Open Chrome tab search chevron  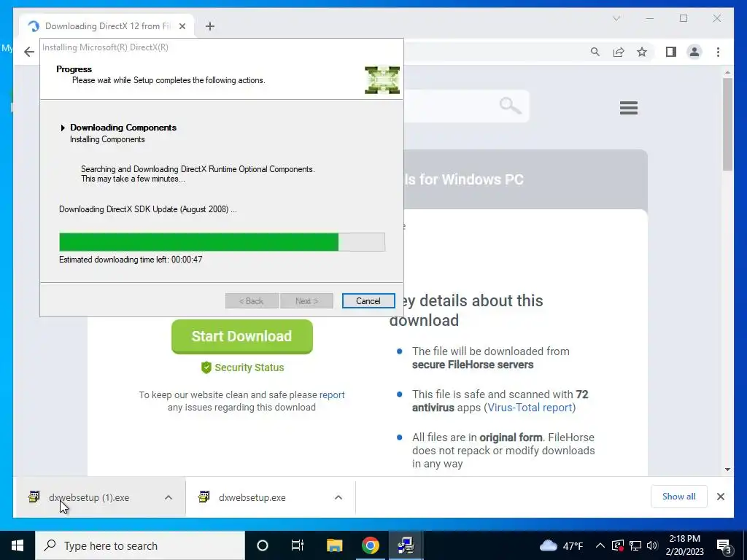coord(616,18)
